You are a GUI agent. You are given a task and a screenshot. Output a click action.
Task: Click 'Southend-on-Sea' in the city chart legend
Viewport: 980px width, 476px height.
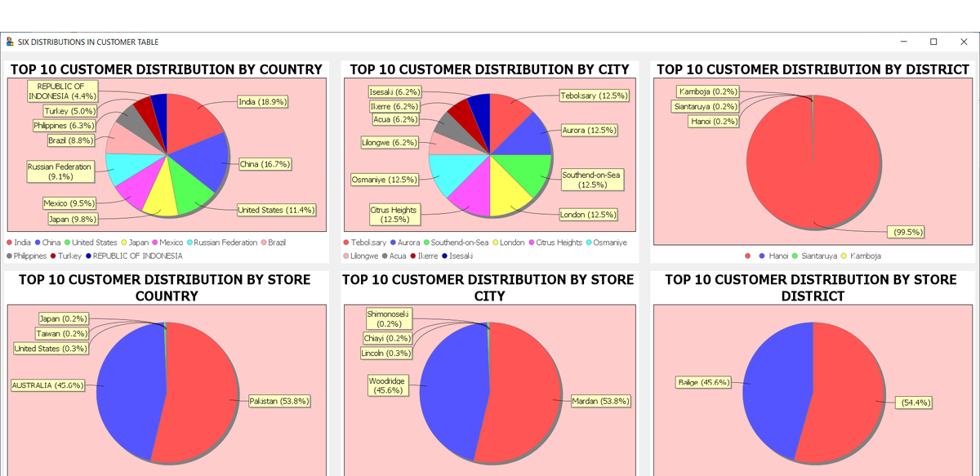[x=460, y=242]
